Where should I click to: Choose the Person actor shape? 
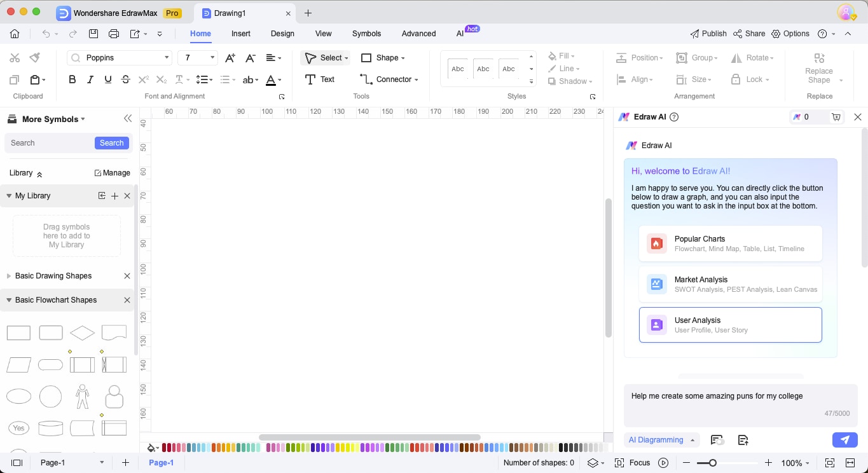[82, 396]
